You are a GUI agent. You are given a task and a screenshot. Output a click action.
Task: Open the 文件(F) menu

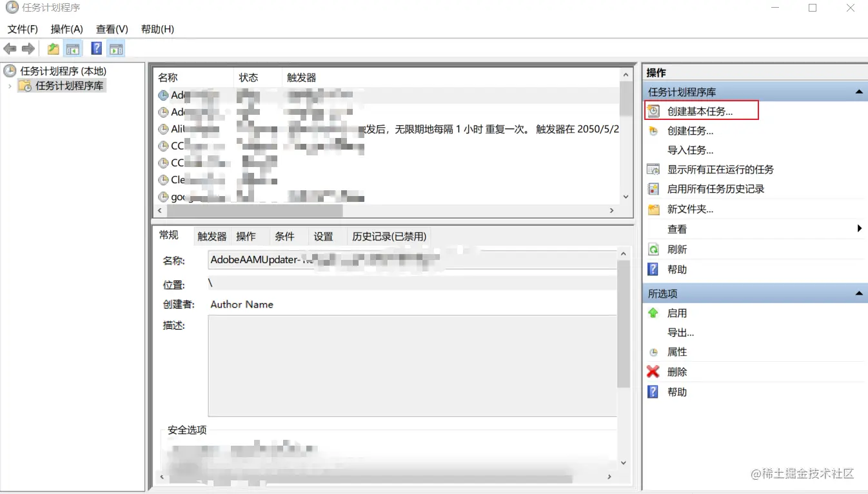(x=23, y=29)
